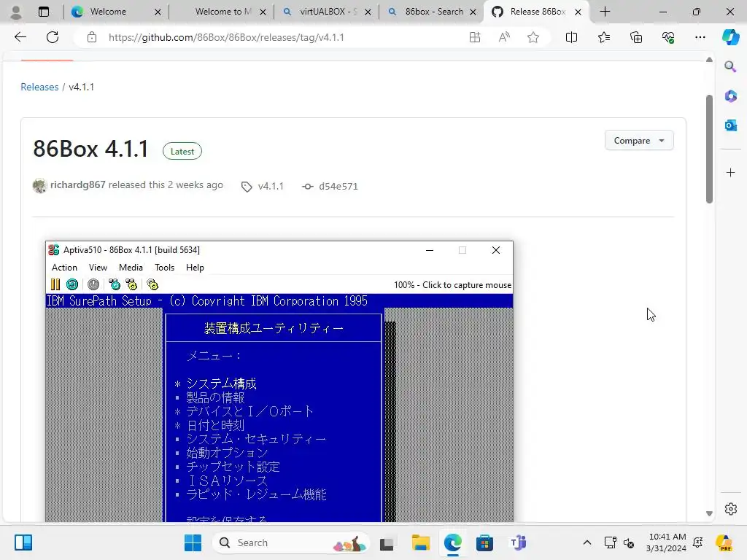Add this page to favorites star
Image resolution: width=747 pixels, height=560 pixels.
(533, 37)
